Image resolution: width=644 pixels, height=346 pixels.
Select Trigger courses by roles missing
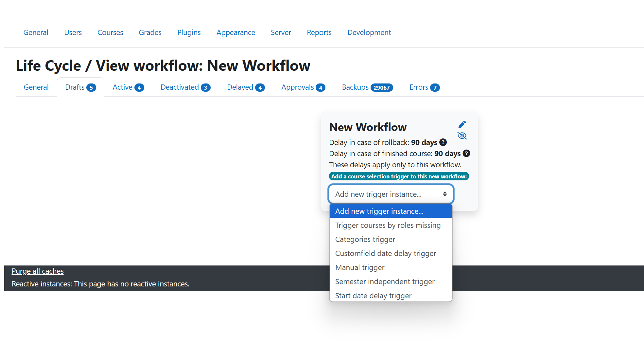(x=388, y=225)
